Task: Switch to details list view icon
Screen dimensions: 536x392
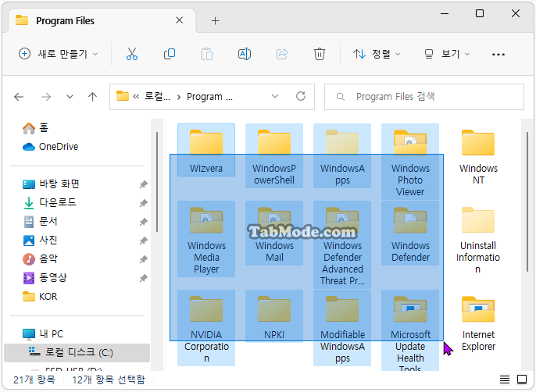Action: coord(505,379)
